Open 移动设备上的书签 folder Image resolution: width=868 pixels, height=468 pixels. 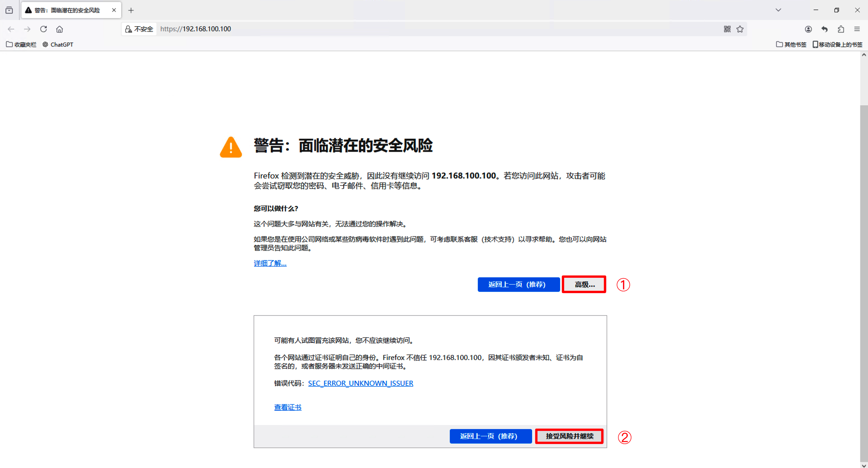[x=838, y=44]
